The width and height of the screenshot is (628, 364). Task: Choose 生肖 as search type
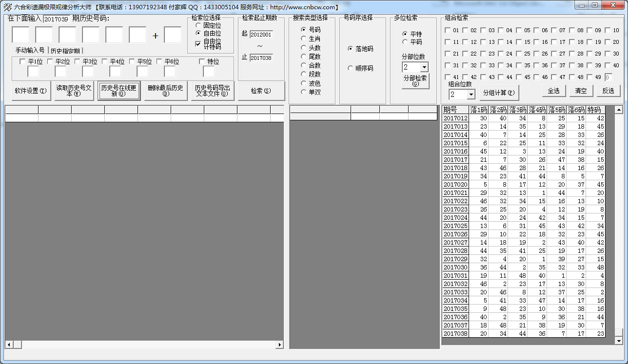pos(304,38)
